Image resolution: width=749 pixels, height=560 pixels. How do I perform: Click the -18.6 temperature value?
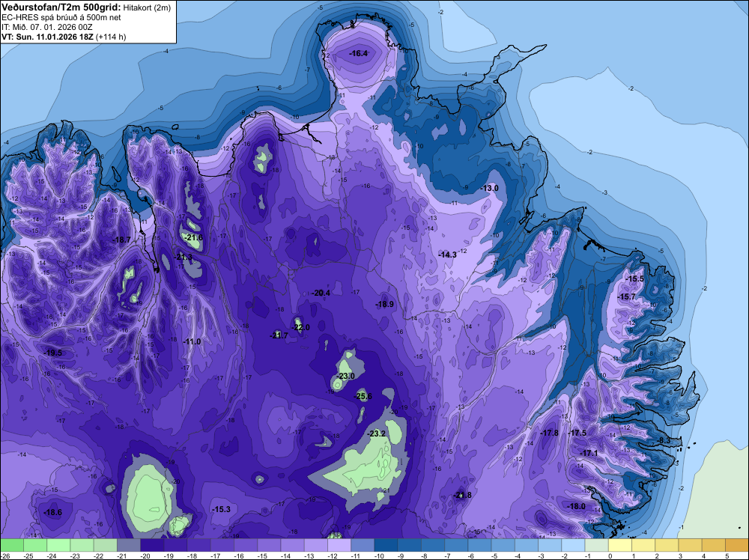[x=52, y=512]
